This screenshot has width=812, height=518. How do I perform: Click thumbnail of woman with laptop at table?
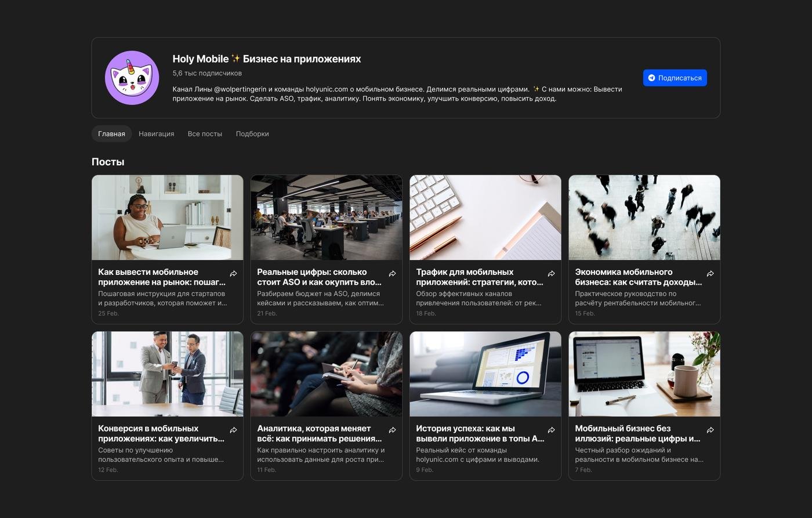tap(168, 218)
